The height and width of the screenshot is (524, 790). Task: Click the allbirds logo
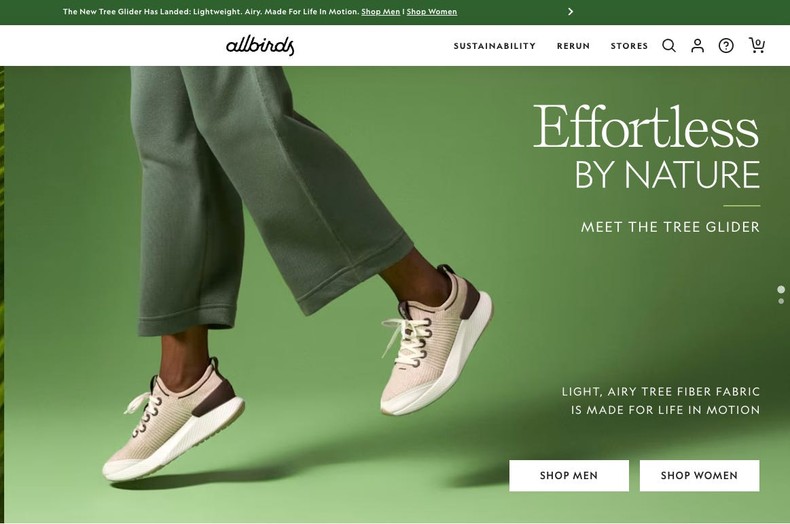(x=260, y=46)
